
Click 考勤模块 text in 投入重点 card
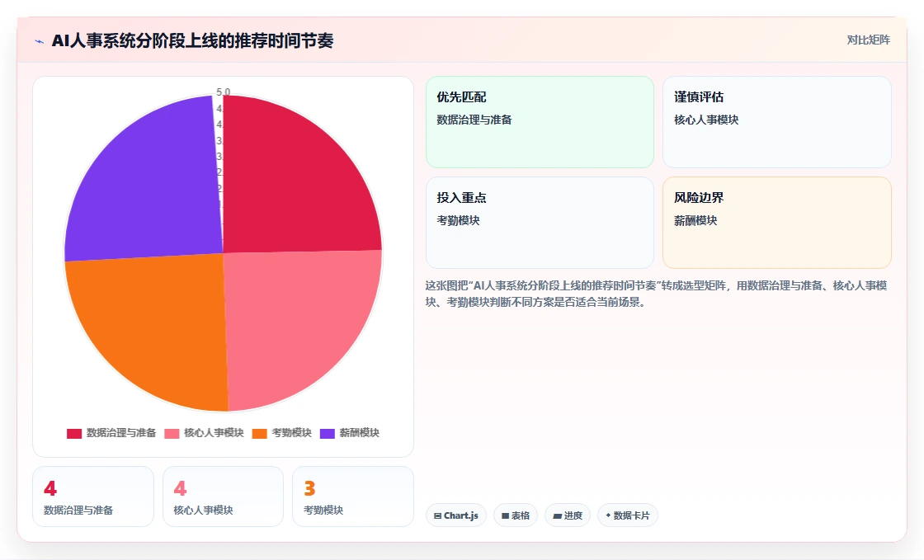coord(458,221)
